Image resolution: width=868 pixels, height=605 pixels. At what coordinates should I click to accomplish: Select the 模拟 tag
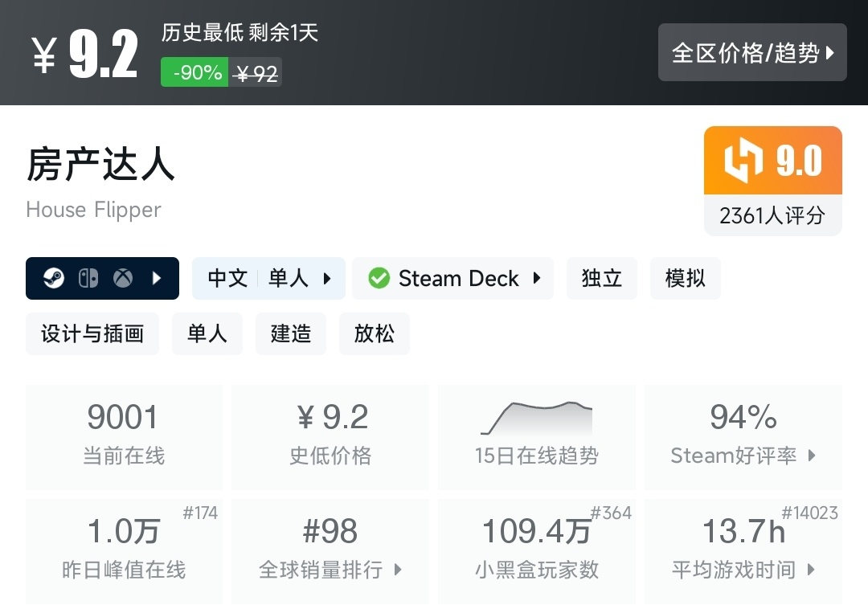click(686, 278)
